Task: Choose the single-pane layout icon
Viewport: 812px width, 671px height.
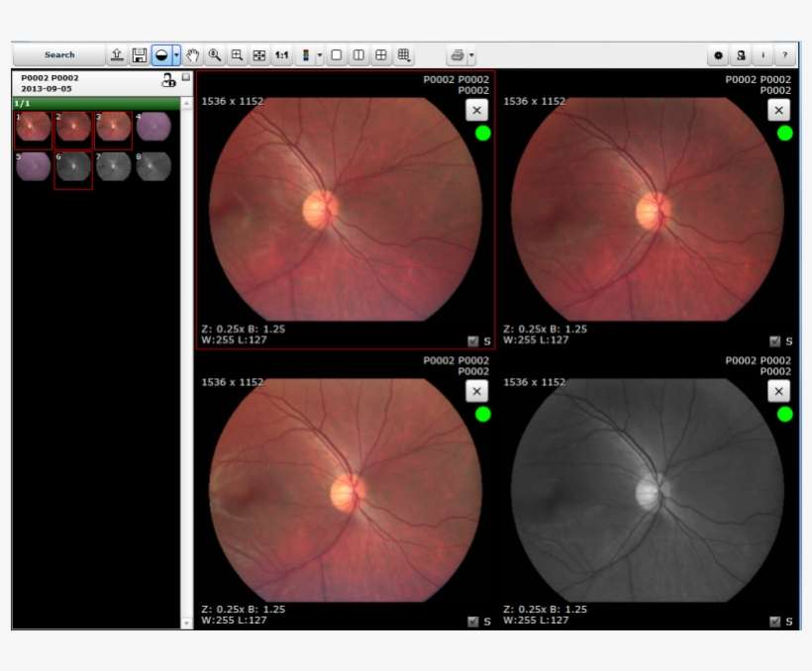Action: point(337,55)
